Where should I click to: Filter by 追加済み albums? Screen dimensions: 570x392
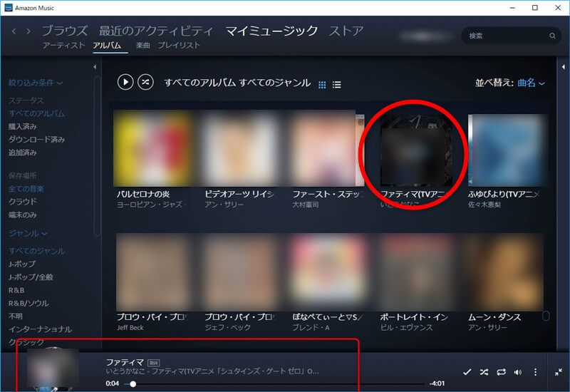(x=23, y=153)
